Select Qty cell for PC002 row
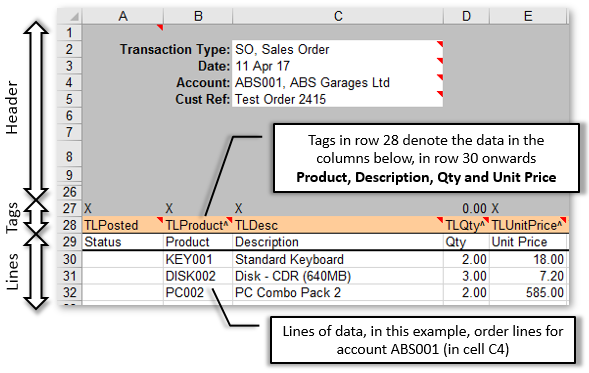The width and height of the screenshot is (589, 373). [466, 293]
